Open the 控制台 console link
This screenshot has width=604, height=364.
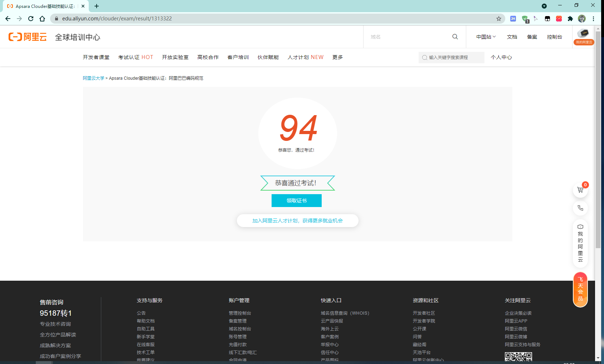pyautogui.click(x=554, y=37)
